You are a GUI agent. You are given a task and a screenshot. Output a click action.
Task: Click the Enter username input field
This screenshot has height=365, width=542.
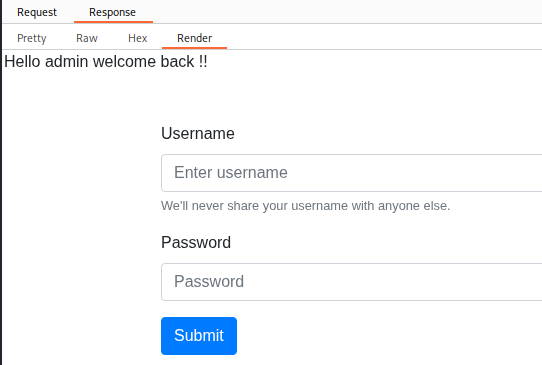click(351, 173)
